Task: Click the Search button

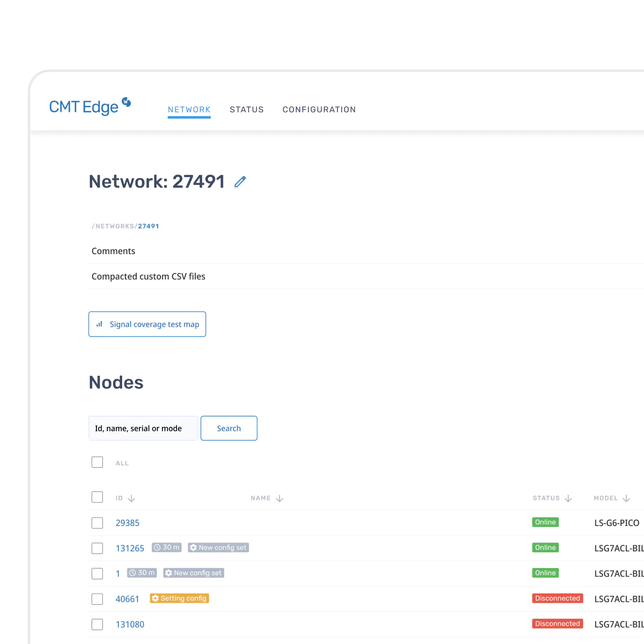Action: coord(229,428)
